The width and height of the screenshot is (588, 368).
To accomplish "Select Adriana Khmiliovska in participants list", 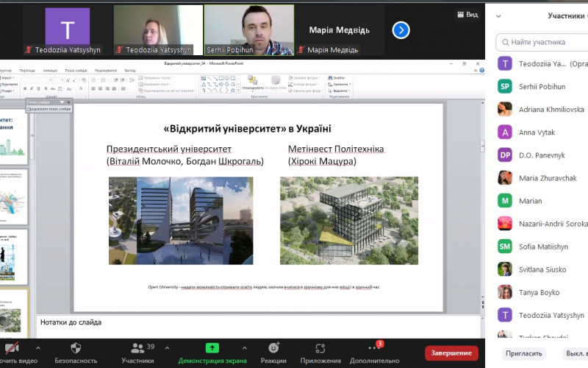I will click(542, 109).
